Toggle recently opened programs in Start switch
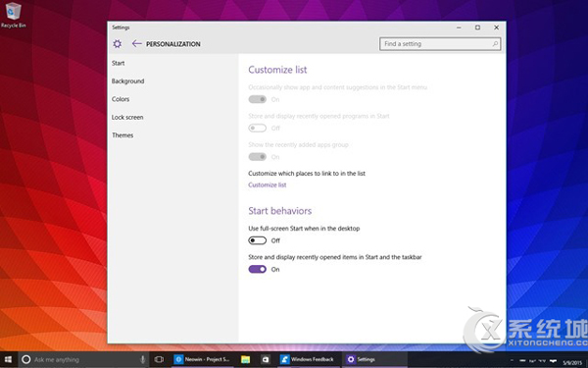This screenshot has width=588, height=368. click(257, 128)
